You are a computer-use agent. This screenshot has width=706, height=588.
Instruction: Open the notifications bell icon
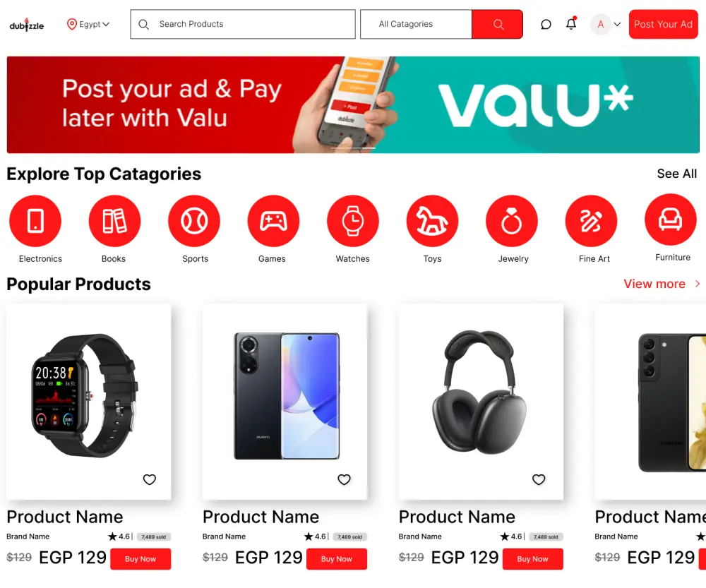pyautogui.click(x=571, y=23)
